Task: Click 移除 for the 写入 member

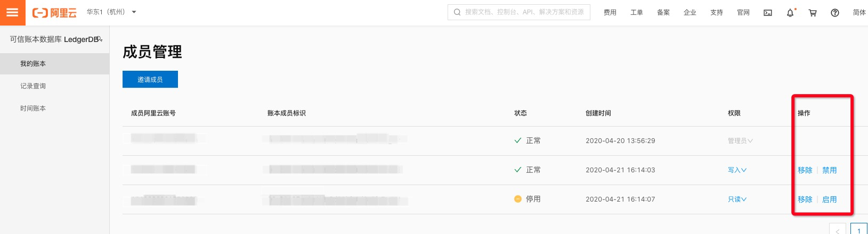Action: tap(805, 170)
